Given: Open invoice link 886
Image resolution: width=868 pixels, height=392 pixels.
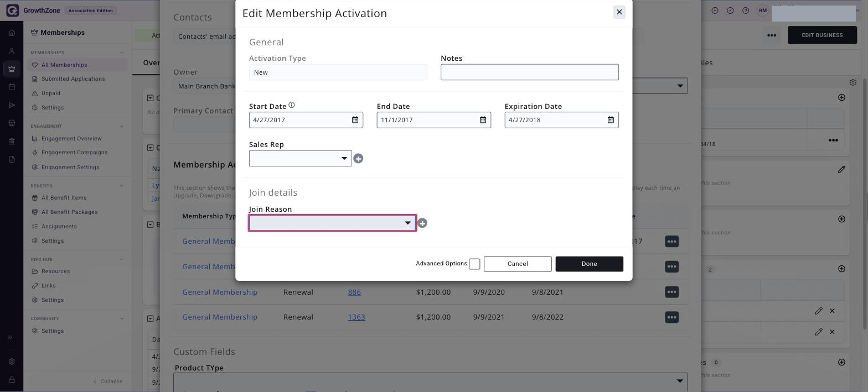Looking at the screenshot, I should point(354,292).
